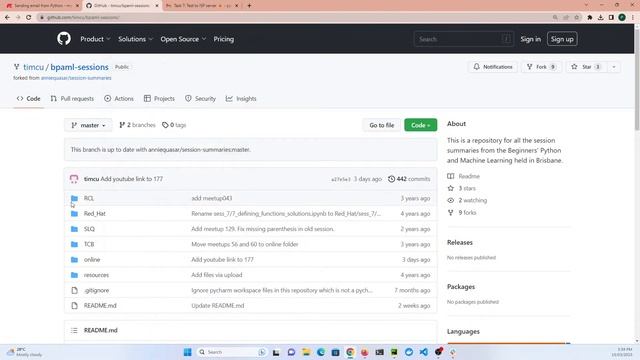
Task: Switch to the Pull requests tab
Action: [x=72, y=99]
